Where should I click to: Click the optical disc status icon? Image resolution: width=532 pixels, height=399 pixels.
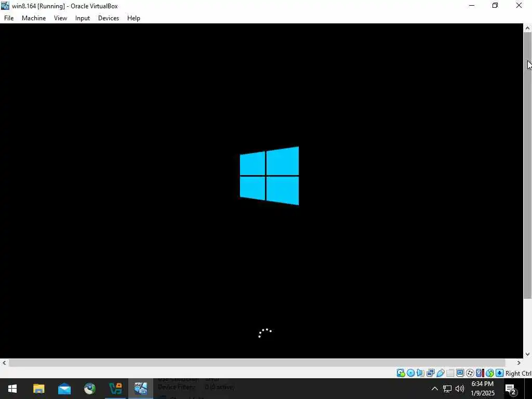tap(410, 373)
